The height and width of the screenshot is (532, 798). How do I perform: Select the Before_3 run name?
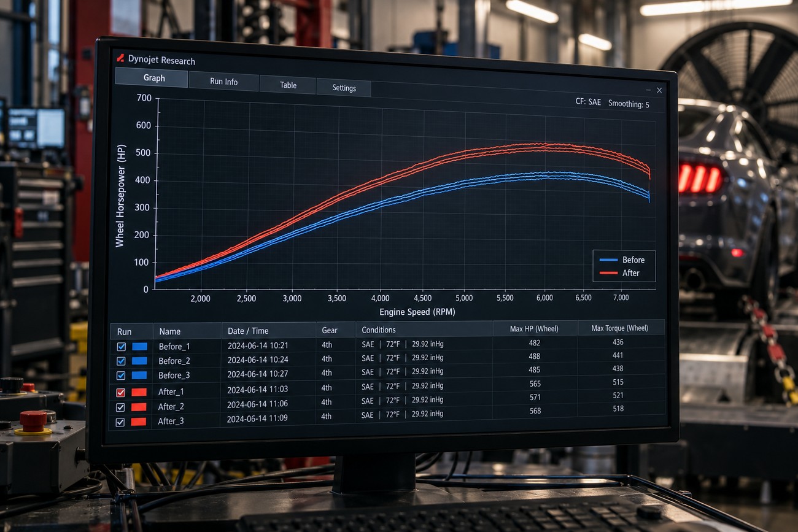point(174,375)
